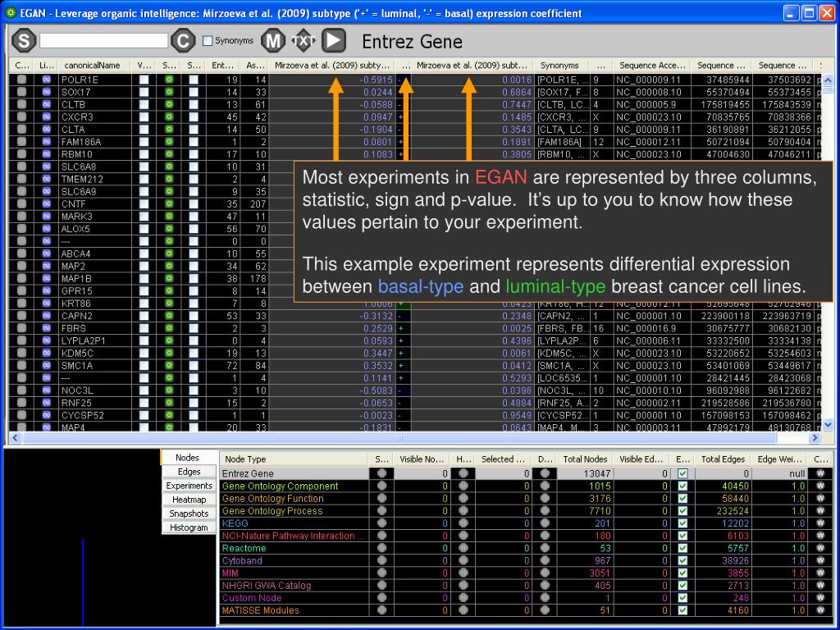Click the octagonal M toolbar button
The width and height of the screenshot is (840, 630).
point(272,41)
